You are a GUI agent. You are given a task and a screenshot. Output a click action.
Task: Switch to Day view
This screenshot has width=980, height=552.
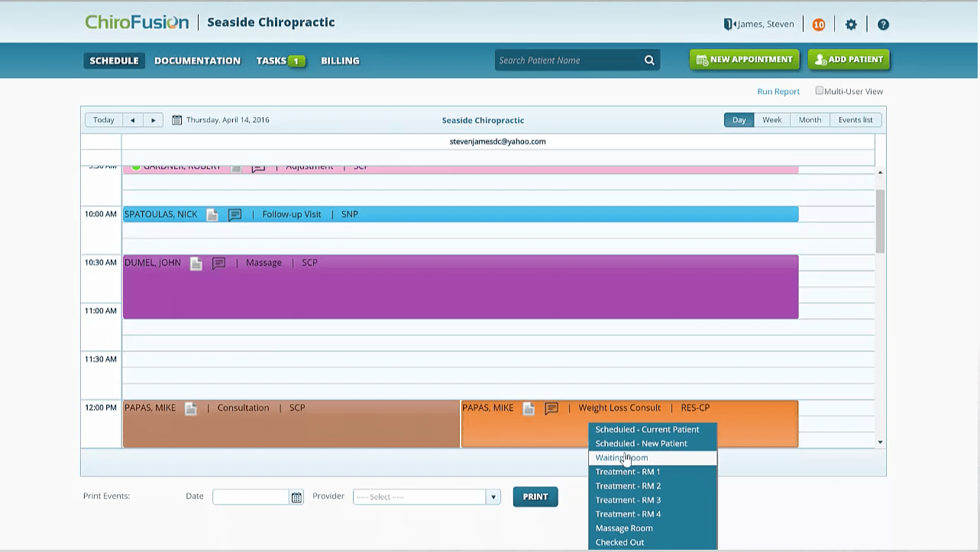point(739,120)
